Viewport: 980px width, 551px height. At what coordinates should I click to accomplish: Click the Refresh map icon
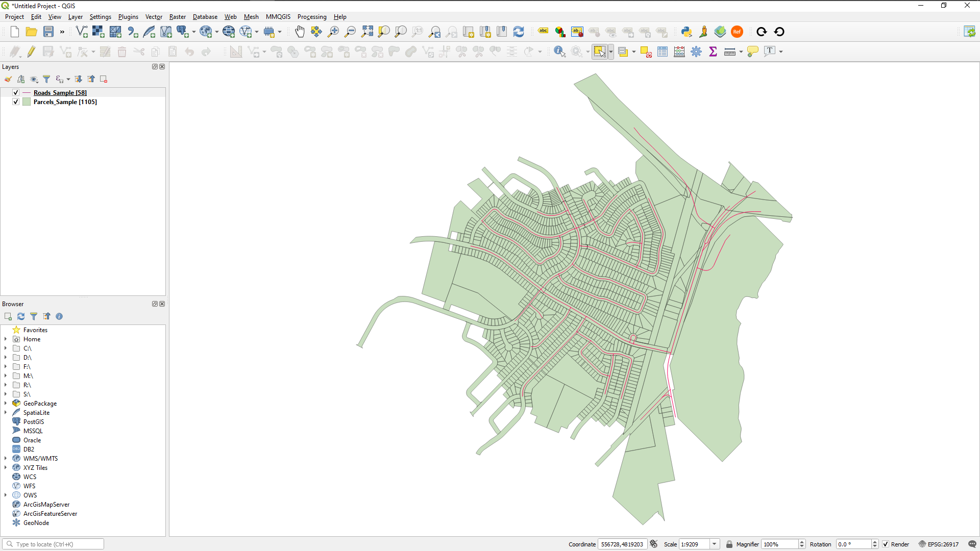click(x=519, y=32)
